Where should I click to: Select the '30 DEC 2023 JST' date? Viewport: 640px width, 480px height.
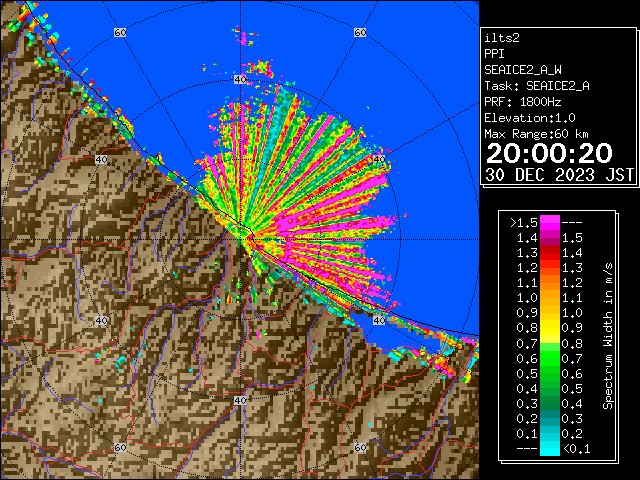tap(559, 175)
